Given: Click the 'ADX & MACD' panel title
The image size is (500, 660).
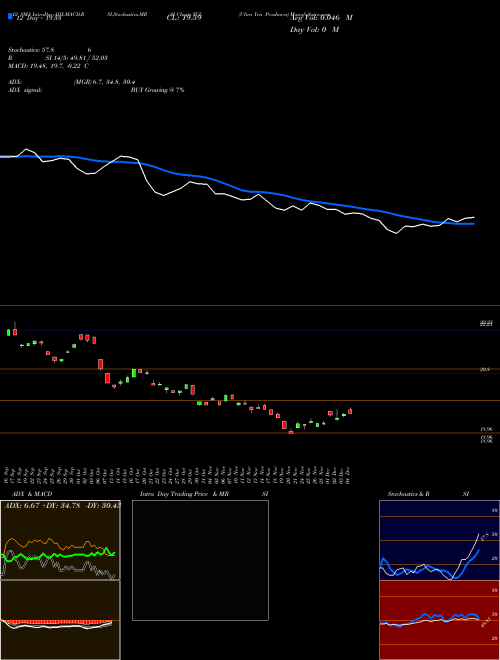Looking at the screenshot, I should (x=32, y=494).
